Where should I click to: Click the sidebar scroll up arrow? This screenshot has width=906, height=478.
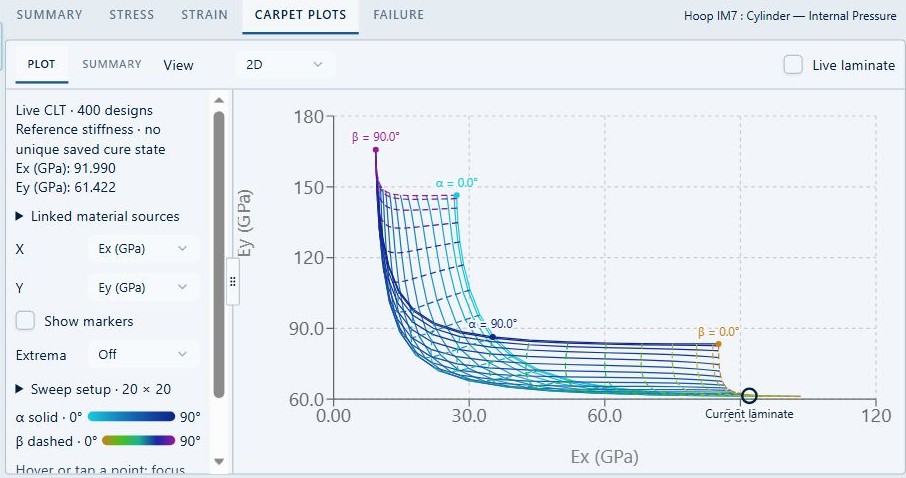click(x=219, y=100)
